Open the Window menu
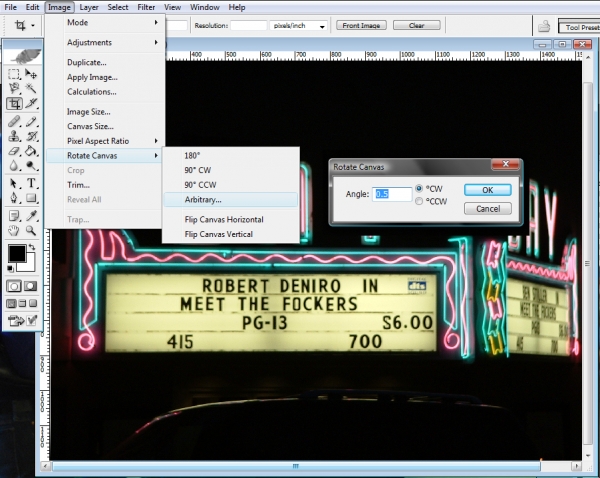The image size is (600, 478). point(205,7)
